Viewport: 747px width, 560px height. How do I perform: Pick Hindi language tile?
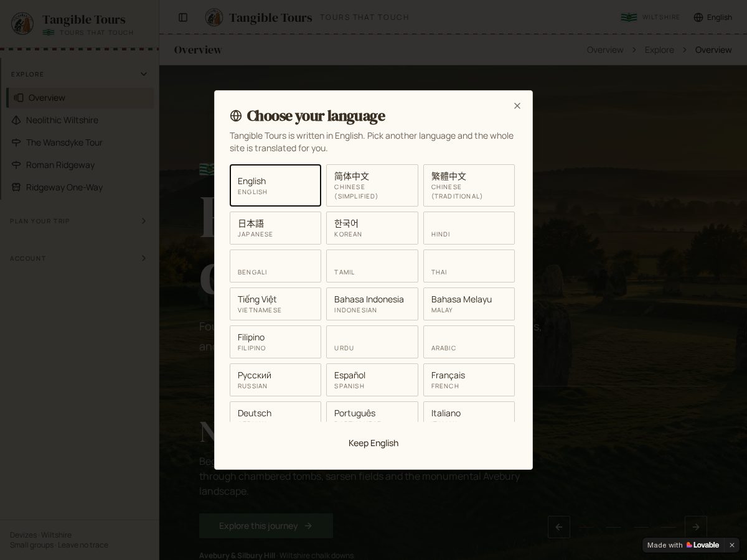coord(469,228)
